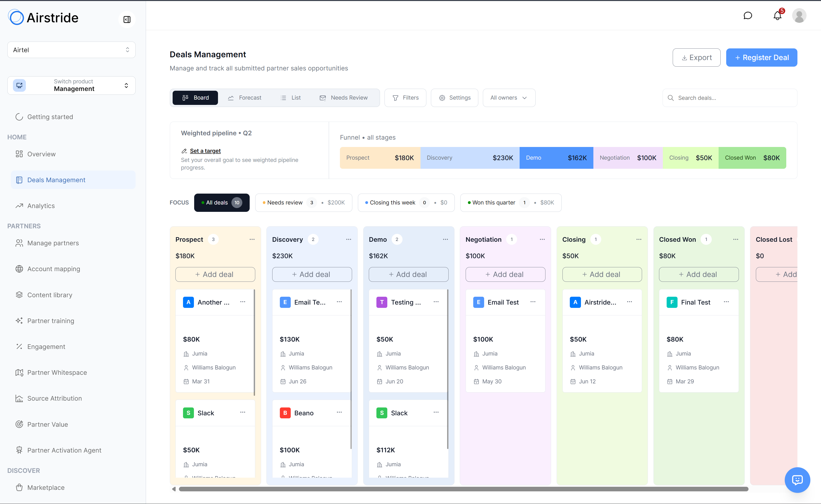Open Prospect column options menu
Image resolution: width=821 pixels, height=504 pixels.
pyautogui.click(x=252, y=239)
